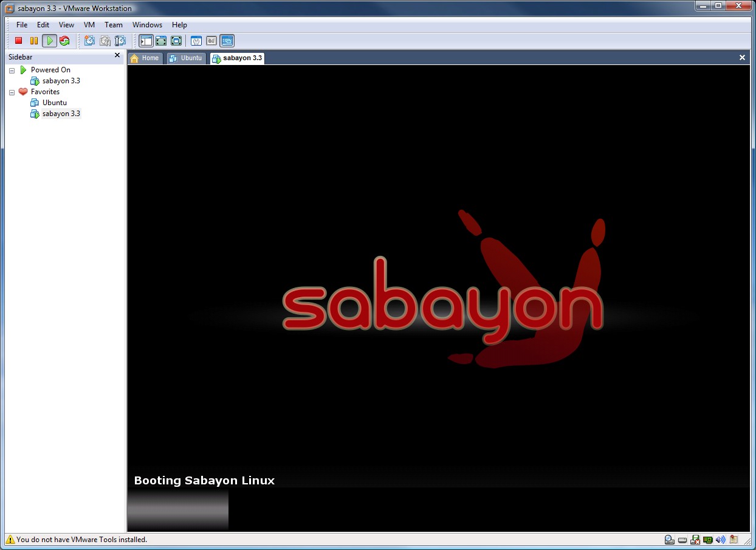Click the network adapter status icon
Screen dimensions: 756x550
708,539
